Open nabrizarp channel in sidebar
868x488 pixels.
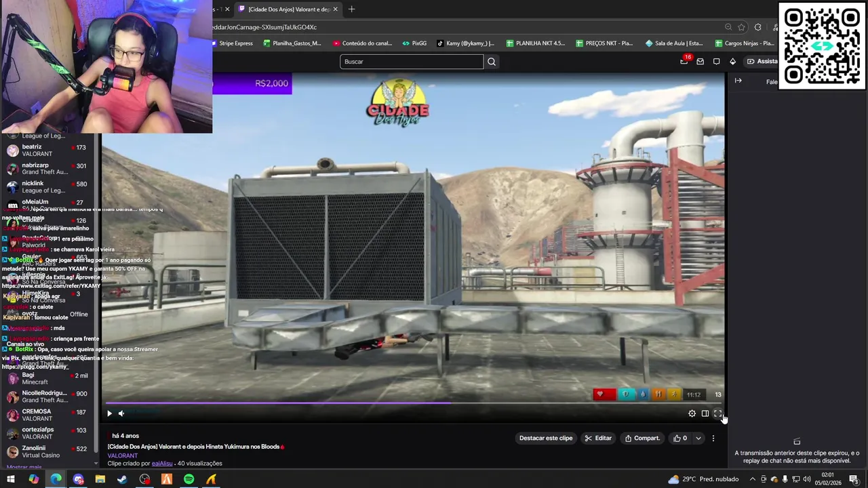(x=47, y=169)
